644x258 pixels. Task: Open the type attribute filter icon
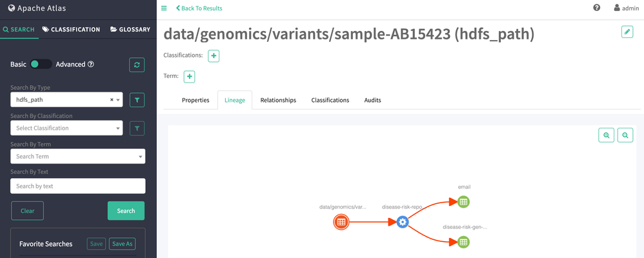(137, 100)
